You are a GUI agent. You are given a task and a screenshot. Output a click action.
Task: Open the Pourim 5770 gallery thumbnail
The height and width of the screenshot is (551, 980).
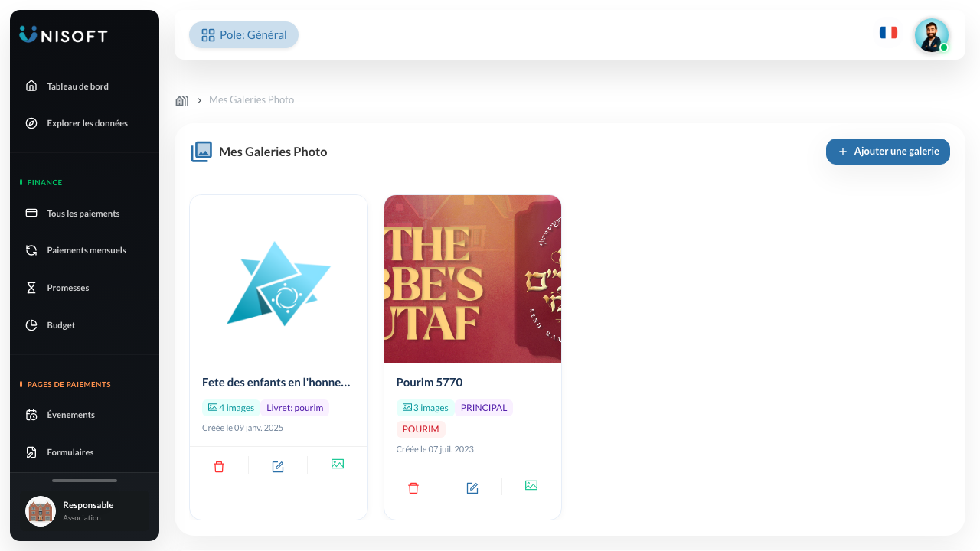[x=472, y=279]
